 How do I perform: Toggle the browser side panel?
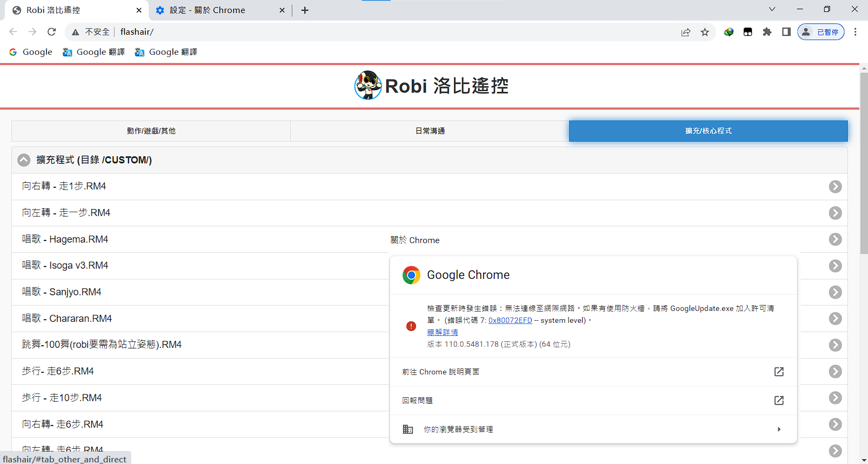[786, 32]
